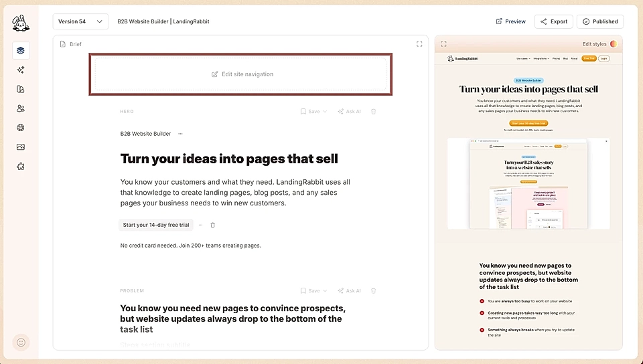Click Login button in preview navigation
The image size is (643, 364).
[604, 59]
